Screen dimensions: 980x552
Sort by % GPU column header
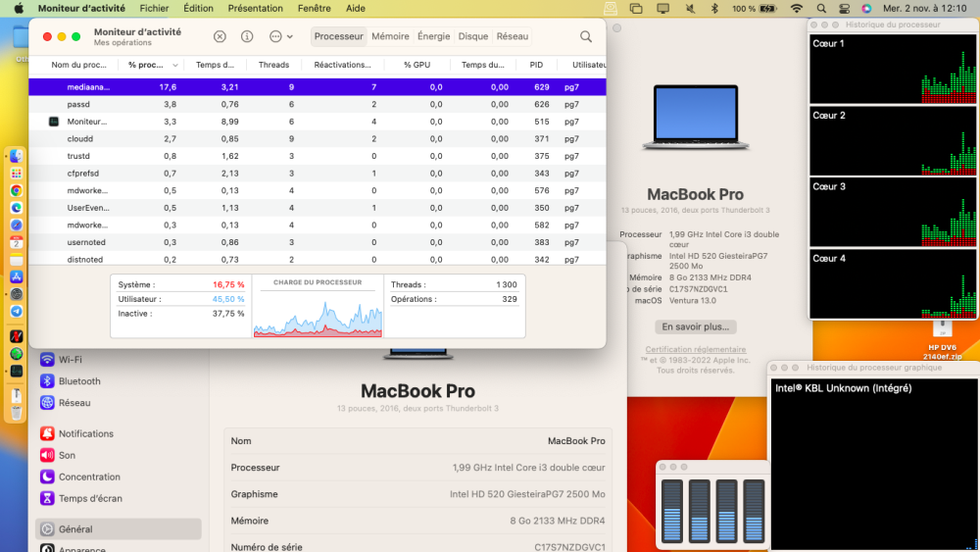(x=416, y=65)
